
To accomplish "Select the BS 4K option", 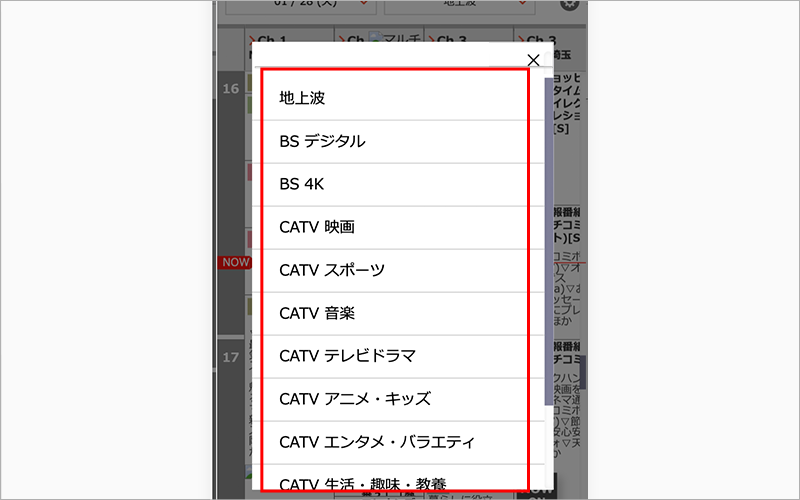I will [395, 184].
